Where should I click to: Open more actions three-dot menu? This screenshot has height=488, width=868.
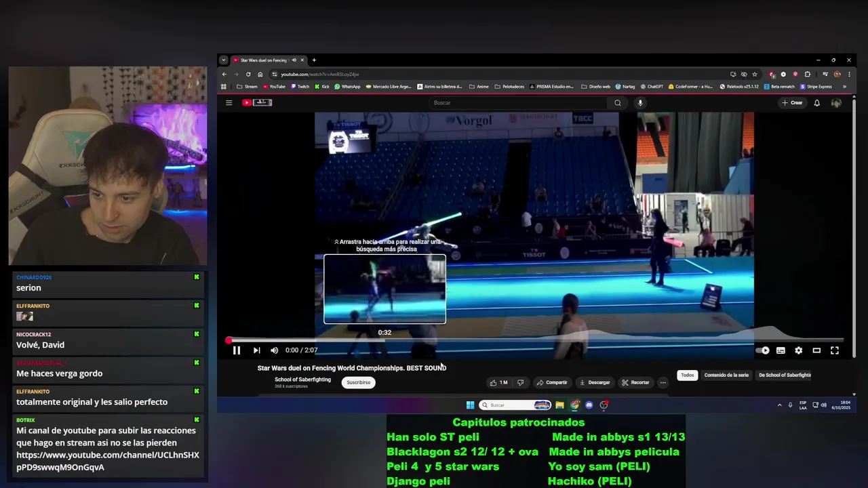tap(663, 382)
